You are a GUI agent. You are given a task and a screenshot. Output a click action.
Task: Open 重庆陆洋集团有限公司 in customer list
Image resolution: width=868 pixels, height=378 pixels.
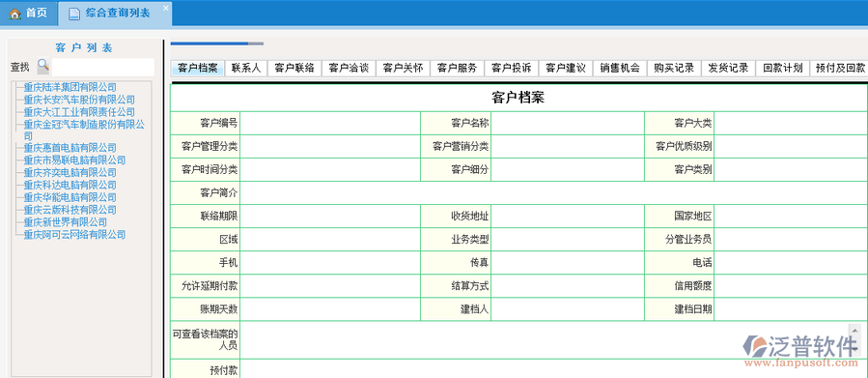pyautogui.click(x=70, y=87)
